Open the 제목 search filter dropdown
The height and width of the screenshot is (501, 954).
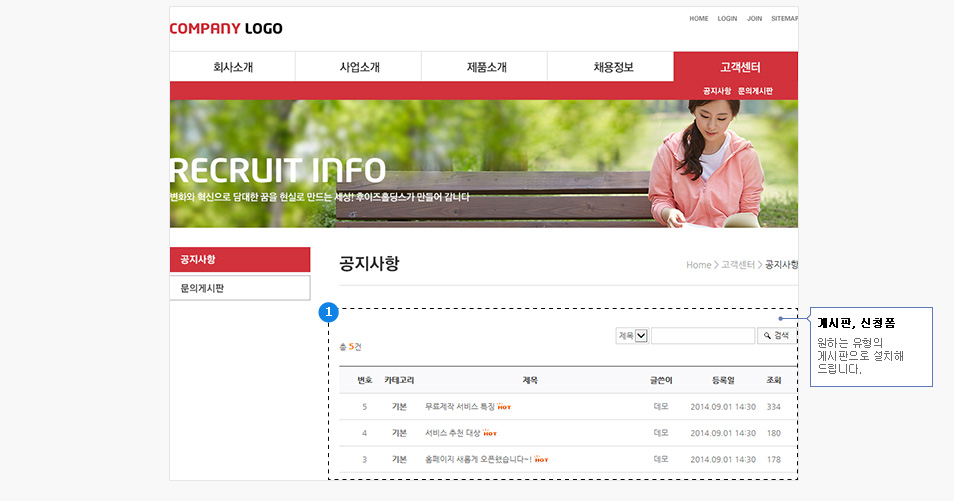pos(632,336)
